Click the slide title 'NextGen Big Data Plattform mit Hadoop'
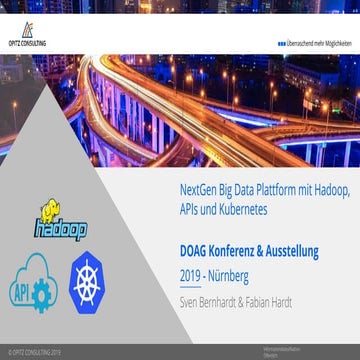 (265, 191)
